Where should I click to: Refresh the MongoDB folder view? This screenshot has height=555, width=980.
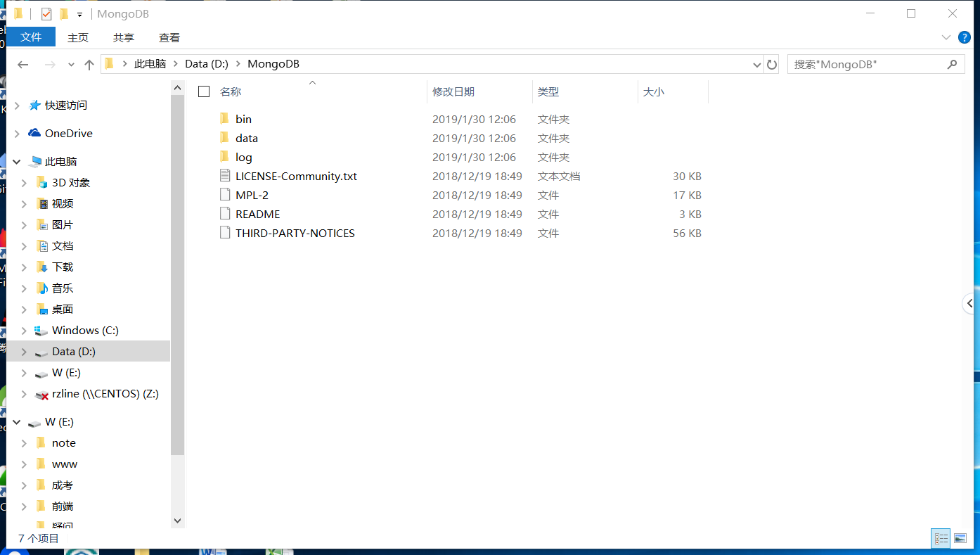tap(772, 65)
